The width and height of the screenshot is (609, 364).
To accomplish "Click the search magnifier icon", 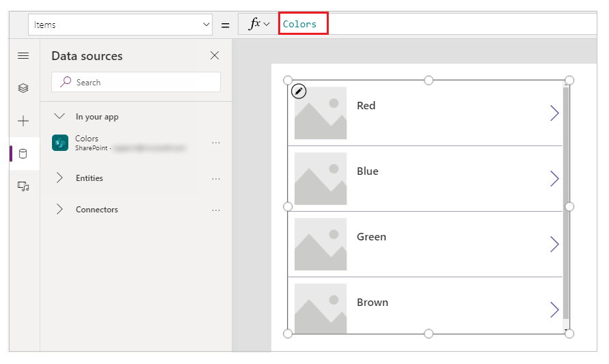I will pyautogui.click(x=66, y=82).
